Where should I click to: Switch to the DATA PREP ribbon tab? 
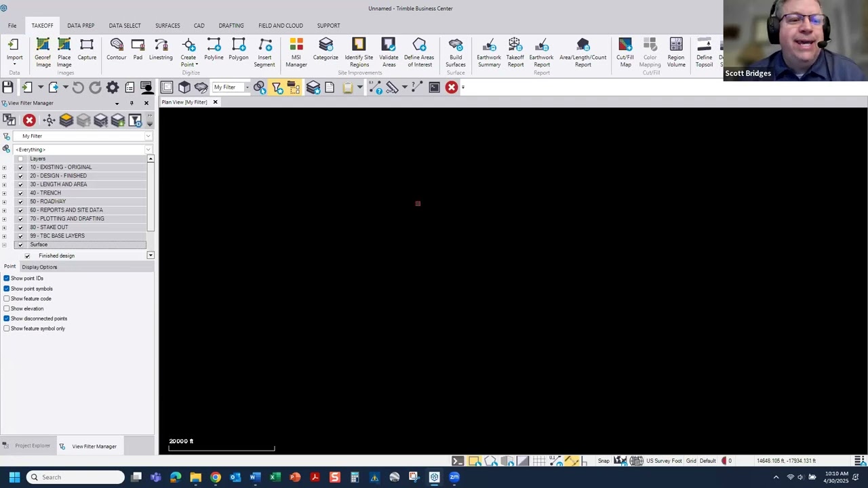coord(81,26)
